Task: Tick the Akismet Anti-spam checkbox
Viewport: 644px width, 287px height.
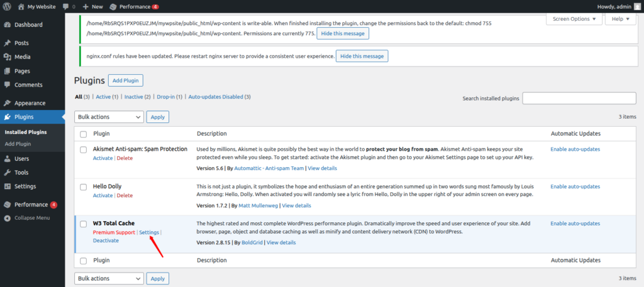Action: point(84,149)
